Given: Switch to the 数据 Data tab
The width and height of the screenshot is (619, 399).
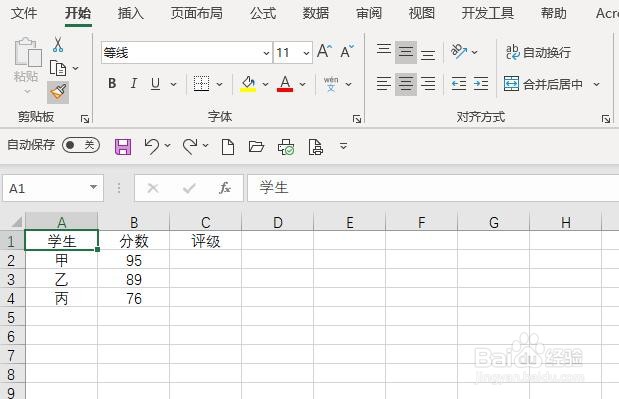Looking at the screenshot, I should pos(316,13).
